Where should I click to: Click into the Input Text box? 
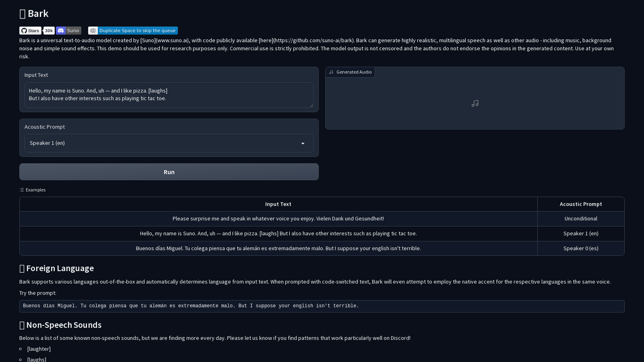[x=169, y=95]
